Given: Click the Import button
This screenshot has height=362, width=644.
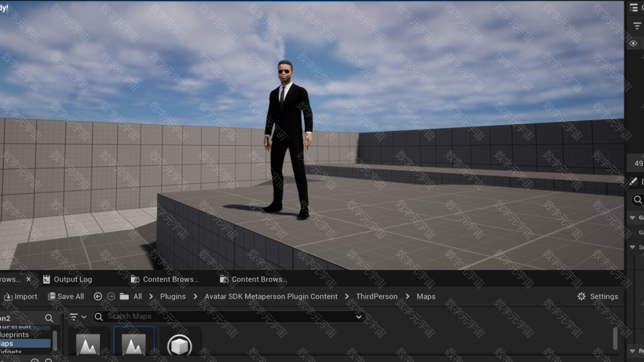Looking at the screenshot, I should click(x=21, y=297).
